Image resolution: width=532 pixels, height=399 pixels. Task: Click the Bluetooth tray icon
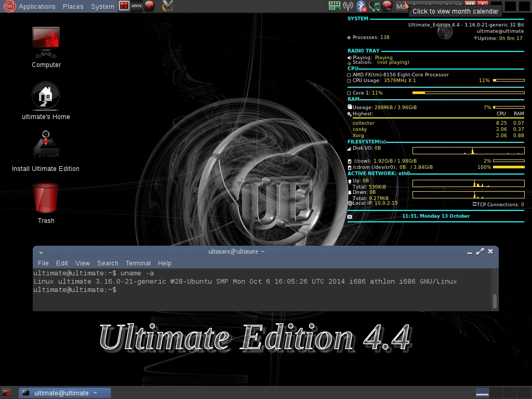pos(362,6)
